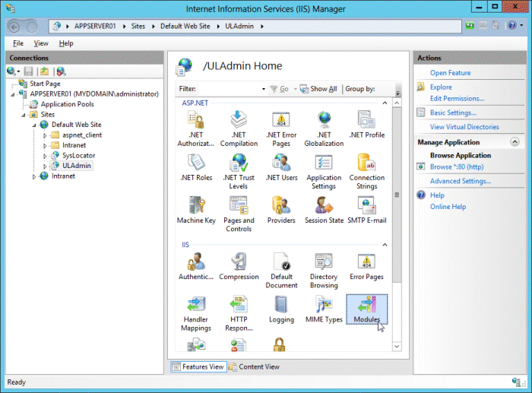Open the .NET Globalization feature
The height and width of the screenshot is (393, 532).
point(324,129)
